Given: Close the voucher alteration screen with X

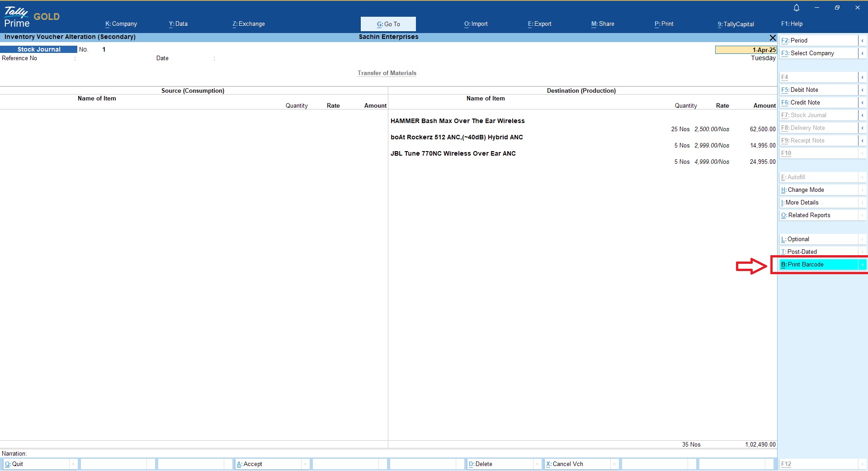Looking at the screenshot, I should 773,38.
